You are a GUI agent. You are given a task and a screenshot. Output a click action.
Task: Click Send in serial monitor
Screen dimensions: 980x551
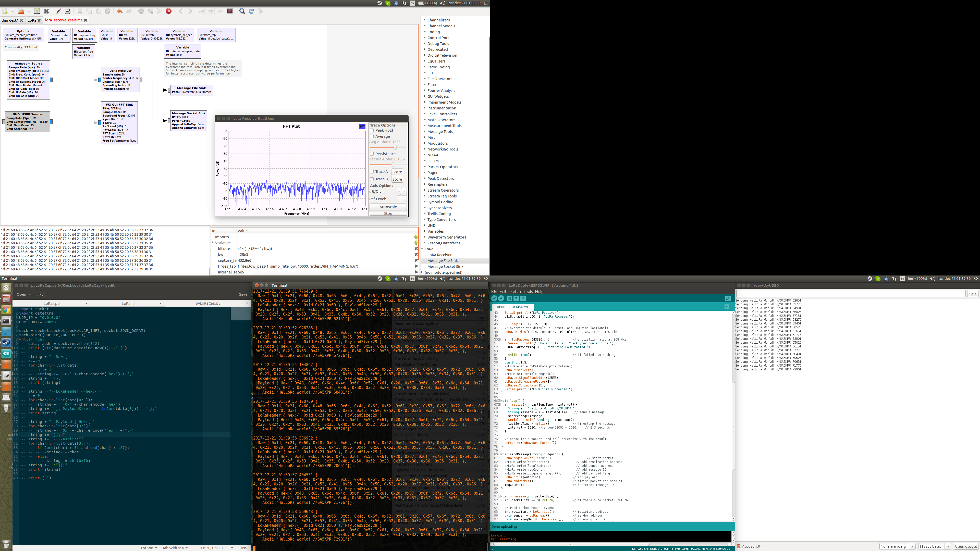973,294
